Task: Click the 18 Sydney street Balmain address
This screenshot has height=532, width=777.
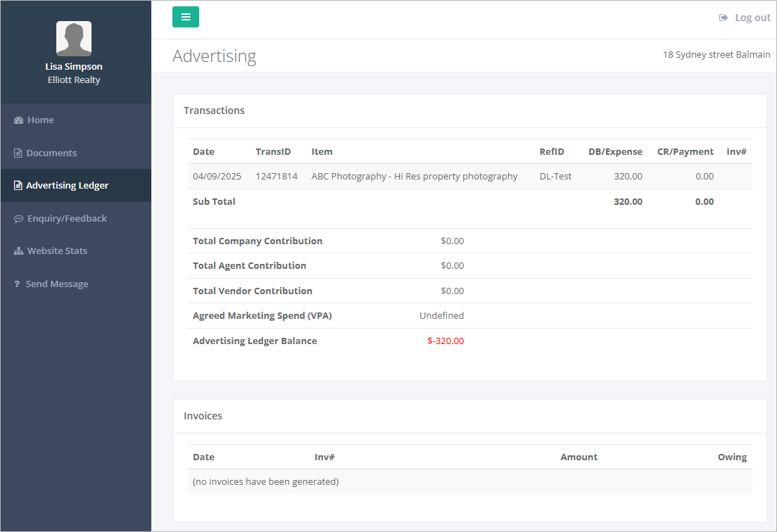Action: pyautogui.click(x=716, y=54)
